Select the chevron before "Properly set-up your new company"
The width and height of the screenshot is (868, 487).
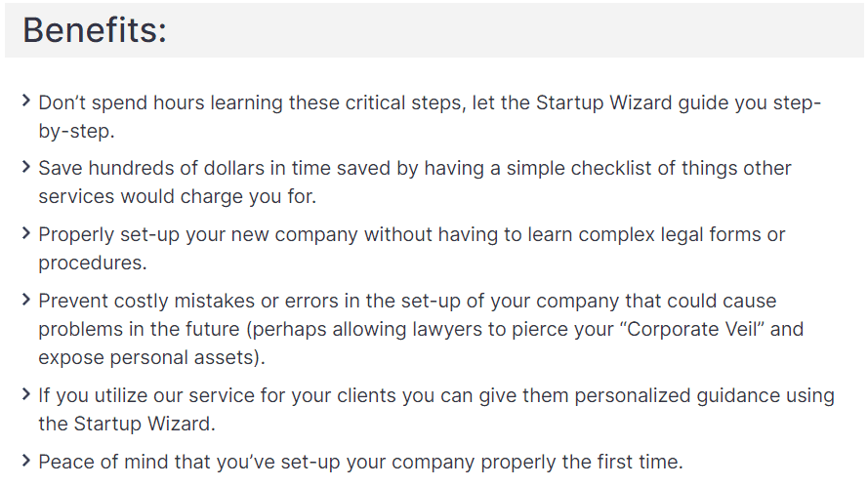26,233
